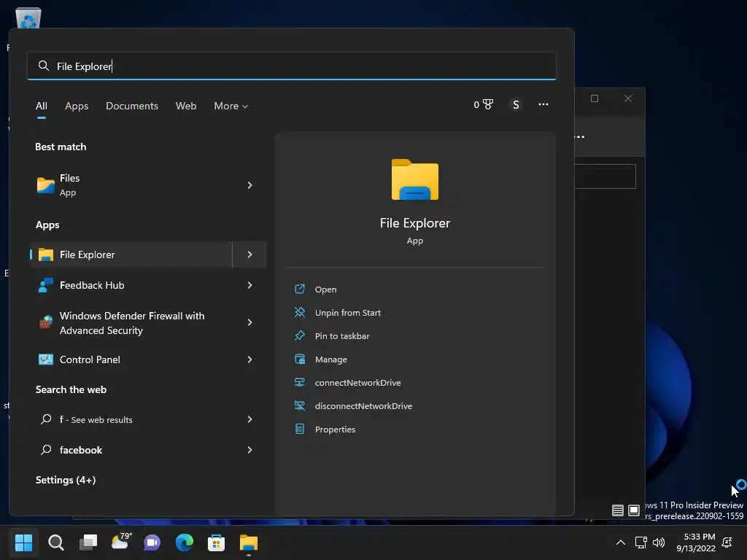This screenshot has width=747, height=560.
Task: Close the background window
Action: pyautogui.click(x=628, y=98)
